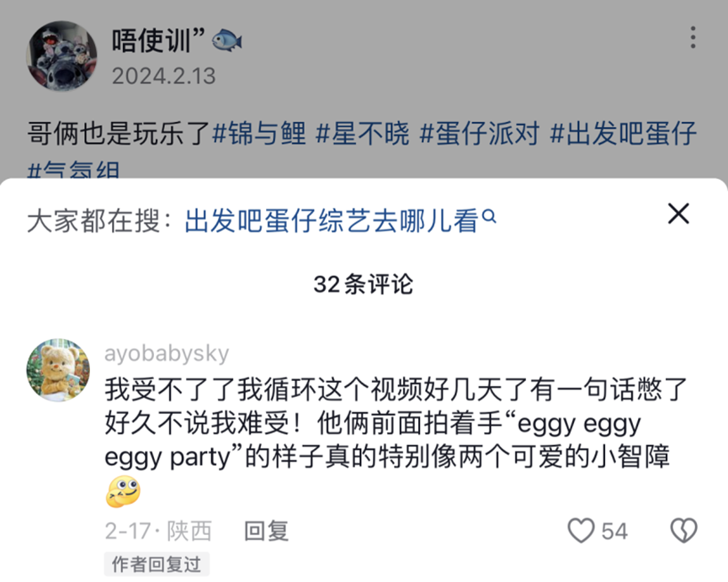Image resolution: width=728 pixels, height=582 pixels.
Task: Open the #出发吧蛋仔 hashtag
Action: click(x=623, y=133)
